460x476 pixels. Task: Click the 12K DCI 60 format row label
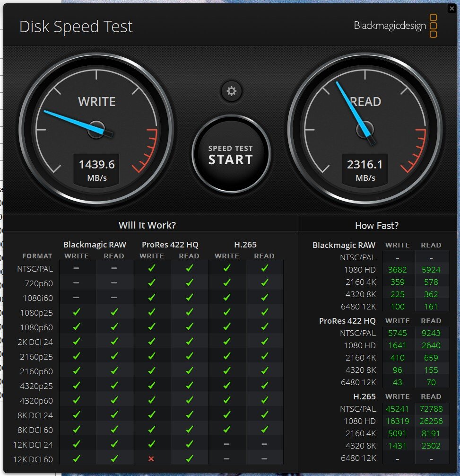click(x=33, y=459)
